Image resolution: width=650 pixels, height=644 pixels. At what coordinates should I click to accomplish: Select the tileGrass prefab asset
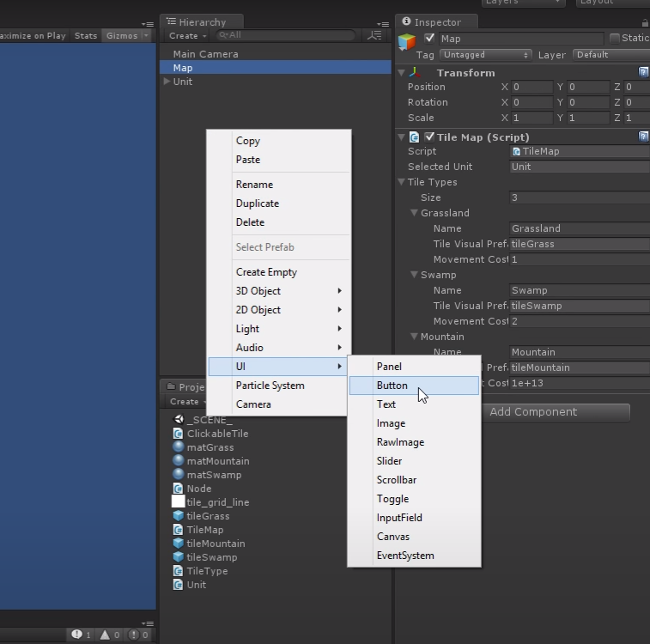point(201,516)
